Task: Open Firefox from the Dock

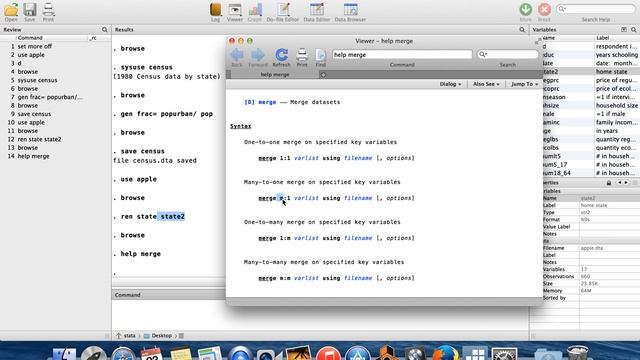Action: (x=445, y=353)
